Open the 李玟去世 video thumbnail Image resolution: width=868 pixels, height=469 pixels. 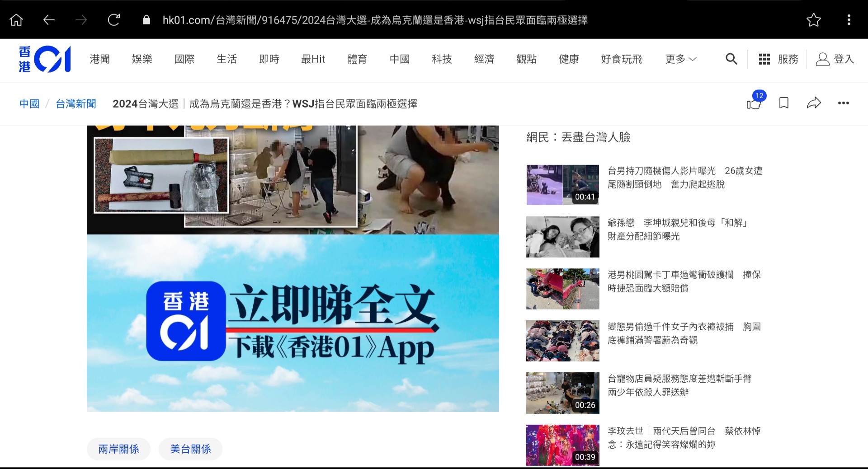click(562, 445)
